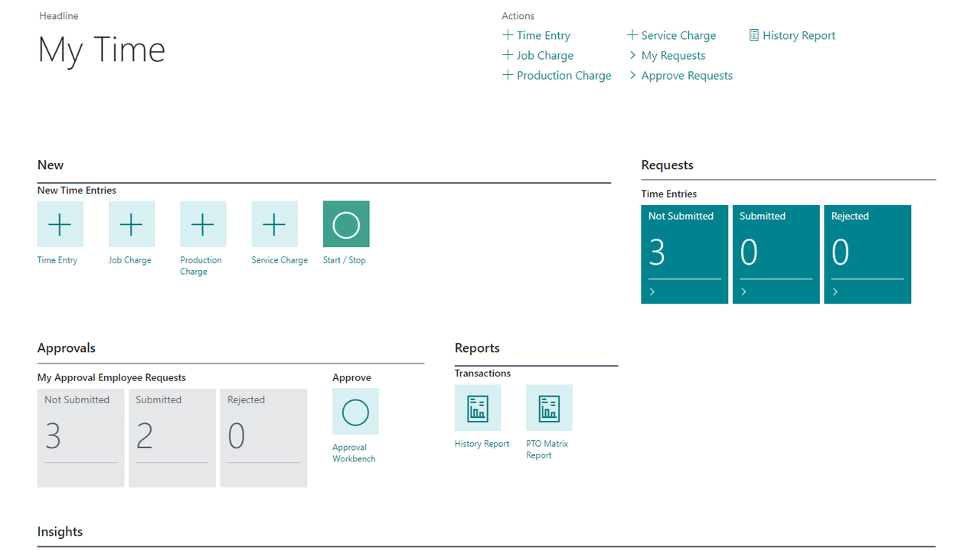Click the Time Entry action at top
The width and height of the screenshot is (980, 551).
click(x=542, y=35)
